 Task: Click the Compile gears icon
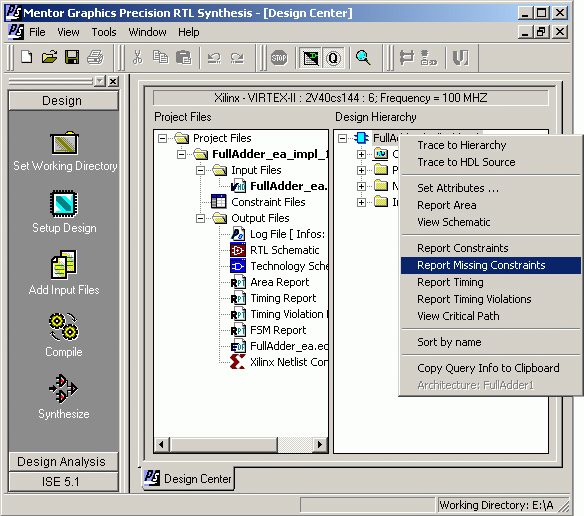click(x=64, y=327)
